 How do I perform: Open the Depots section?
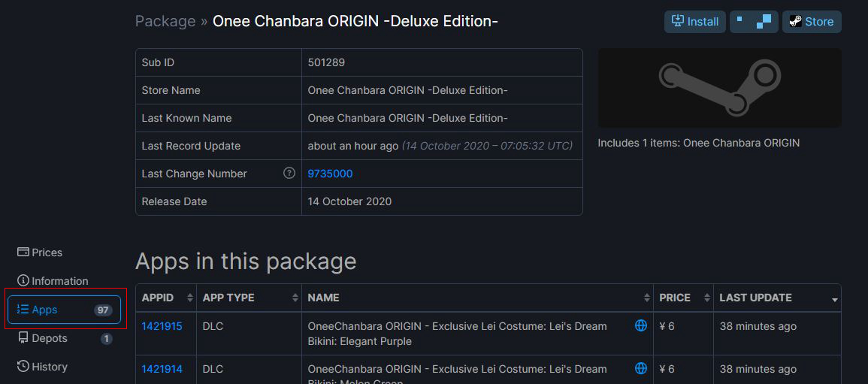click(50, 338)
